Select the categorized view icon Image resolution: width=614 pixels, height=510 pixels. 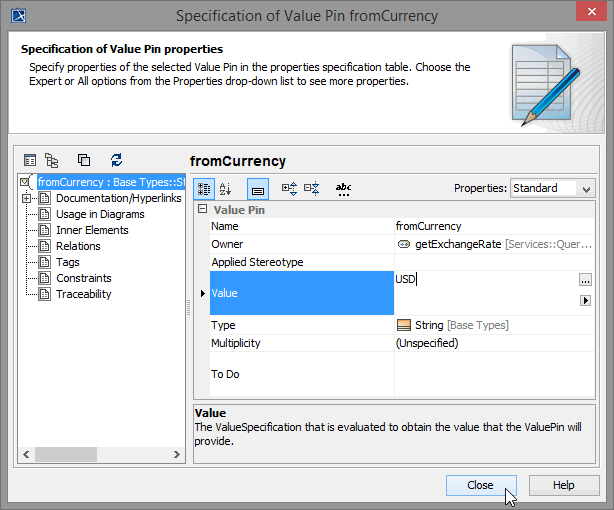[x=204, y=188]
